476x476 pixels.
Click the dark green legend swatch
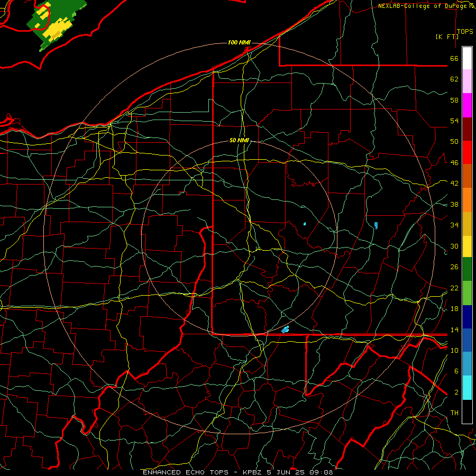click(x=467, y=269)
